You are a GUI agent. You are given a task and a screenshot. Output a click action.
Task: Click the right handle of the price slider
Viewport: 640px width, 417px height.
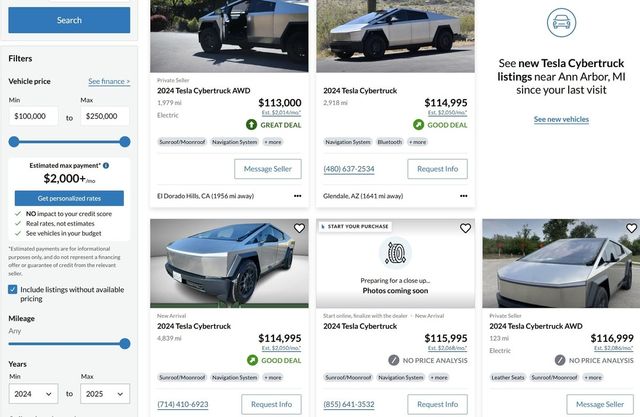[x=125, y=142]
